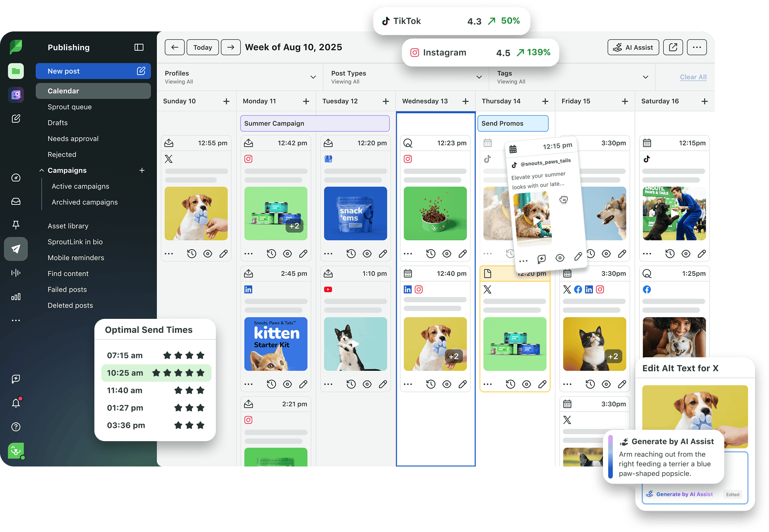Open SproutLink in bio
Viewport: 769px width, 532px height.
[75, 242]
